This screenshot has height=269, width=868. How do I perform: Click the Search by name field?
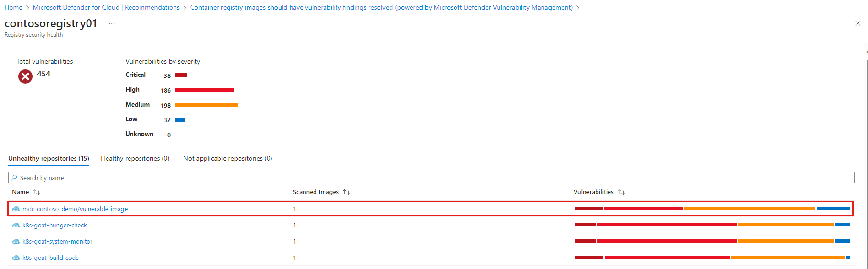tap(431, 178)
